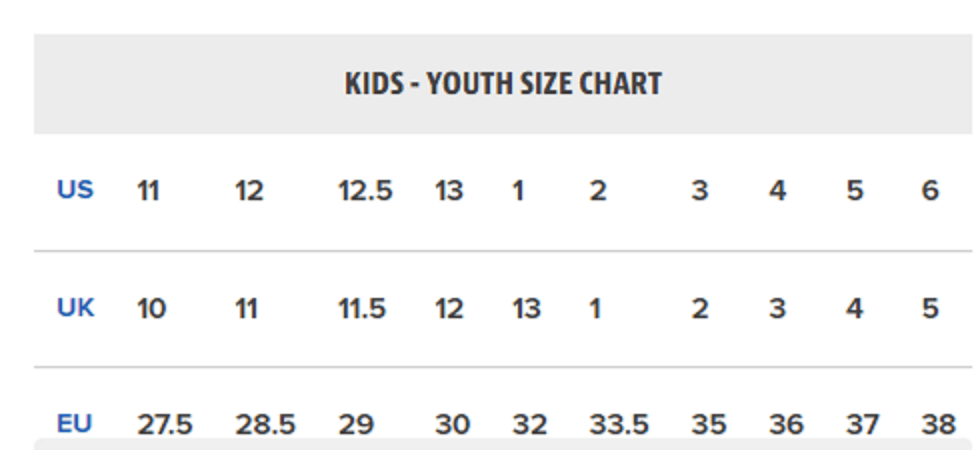This screenshot has height=450, width=980.
Task: Select EU size 27.5 cell
Action: [x=165, y=425]
